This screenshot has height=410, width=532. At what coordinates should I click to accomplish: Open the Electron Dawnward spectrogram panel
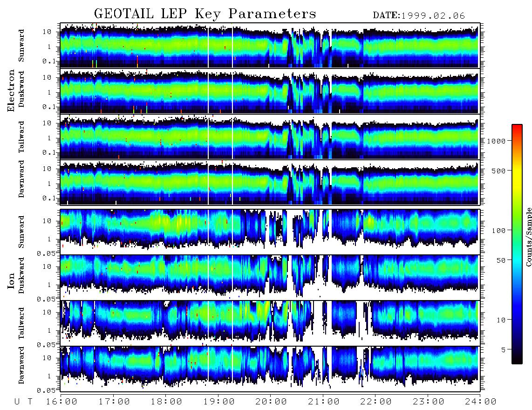coord(270,182)
